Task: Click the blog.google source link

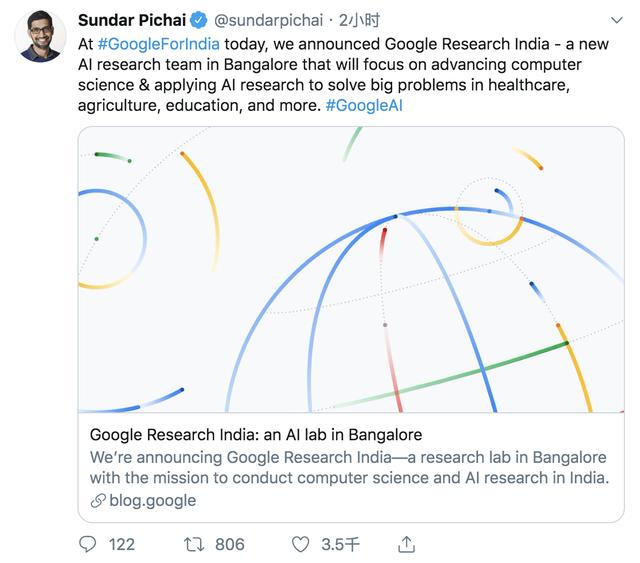Action: click(153, 500)
